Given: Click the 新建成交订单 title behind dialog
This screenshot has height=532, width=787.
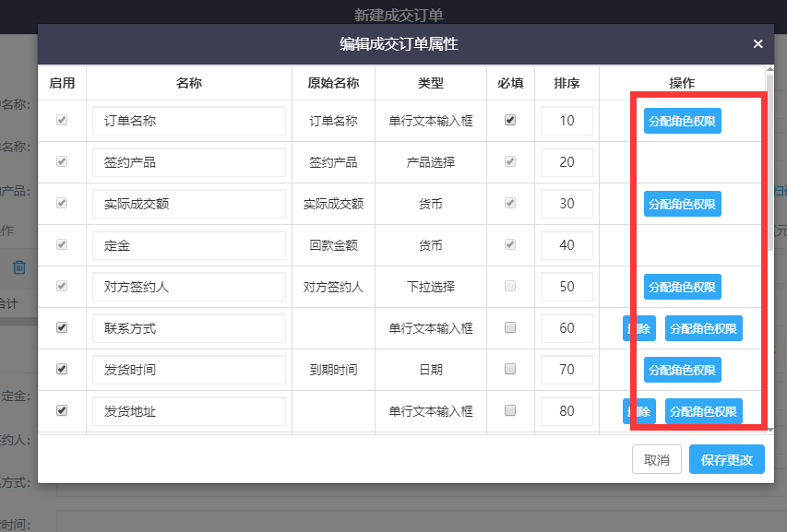Looking at the screenshot, I should [x=399, y=15].
